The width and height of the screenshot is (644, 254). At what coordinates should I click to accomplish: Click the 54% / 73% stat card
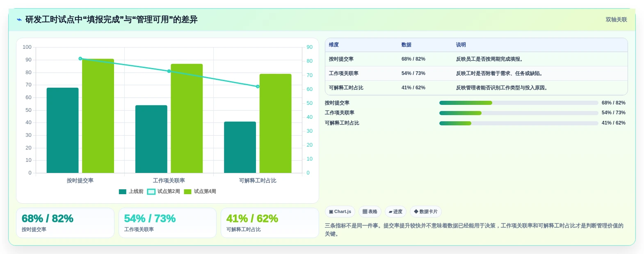pos(167,223)
